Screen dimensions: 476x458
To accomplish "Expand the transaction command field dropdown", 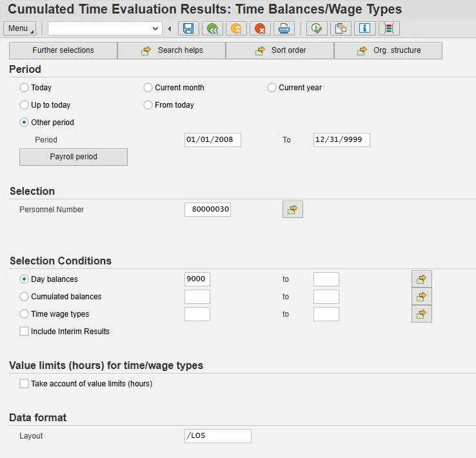I will click(x=155, y=28).
